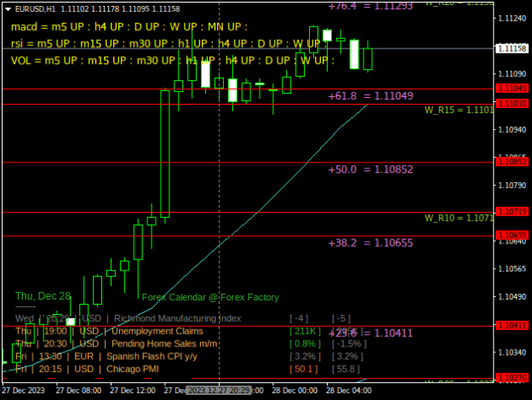Viewport: 532px width, 400px height.
Task: Select the 1.11090 price scale label
Action: pyautogui.click(x=512, y=74)
